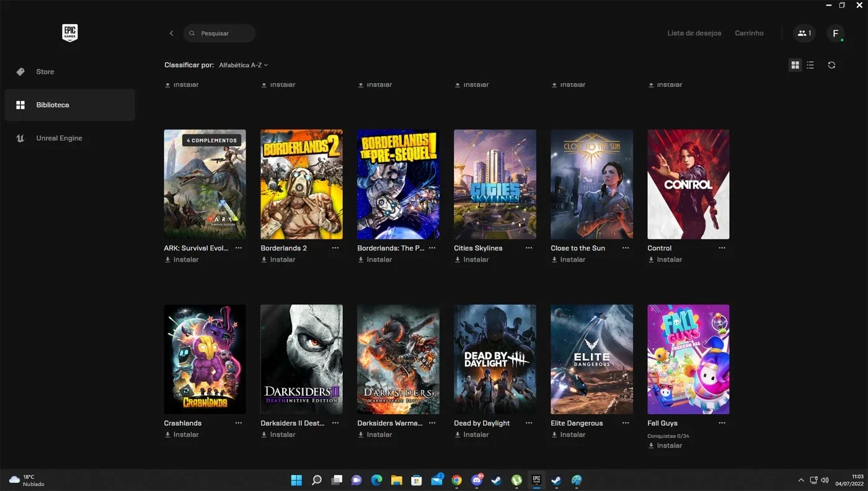
Task: Click the Pesquisar search field
Action: tap(219, 33)
